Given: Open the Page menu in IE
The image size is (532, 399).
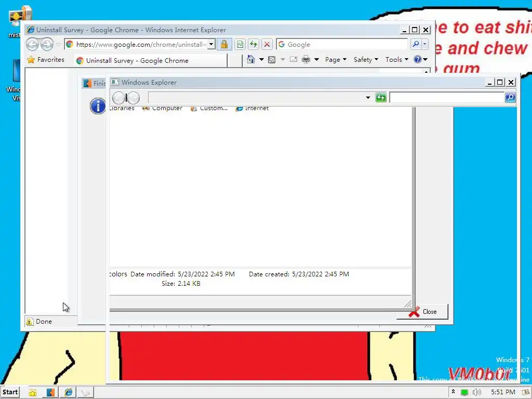Looking at the screenshot, I should click(x=336, y=60).
